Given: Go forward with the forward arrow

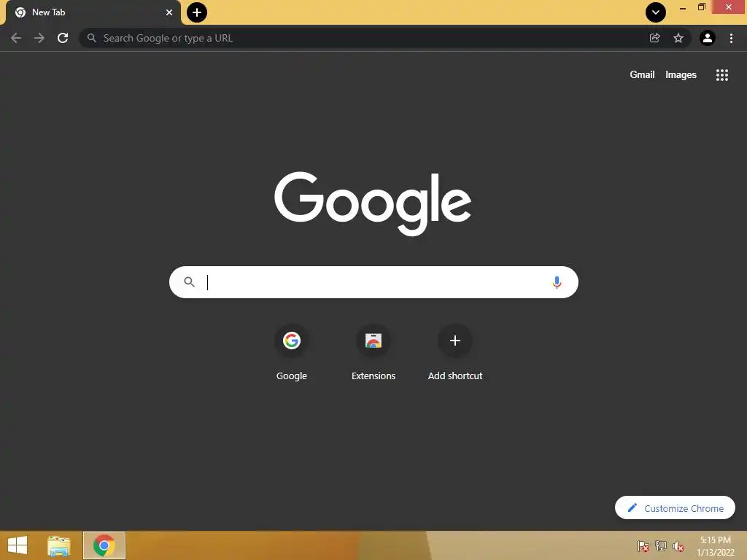Looking at the screenshot, I should pos(39,38).
